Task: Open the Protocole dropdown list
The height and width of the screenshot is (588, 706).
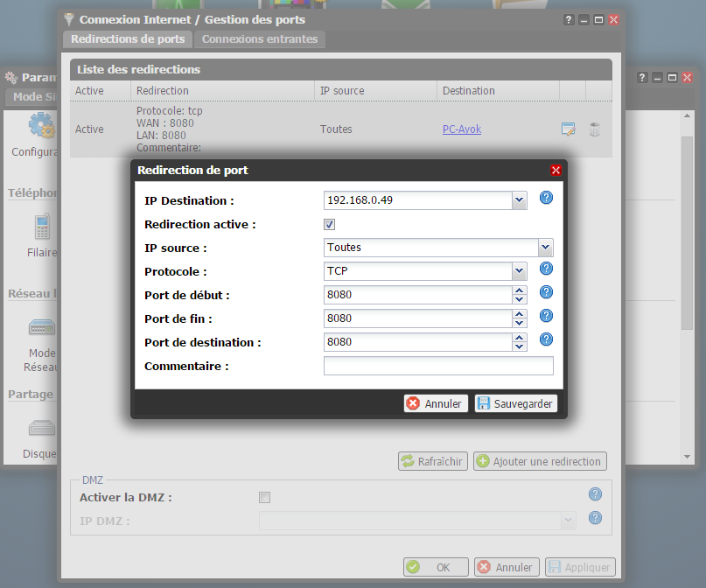Action: pyautogui.click(x=520, y=271)
